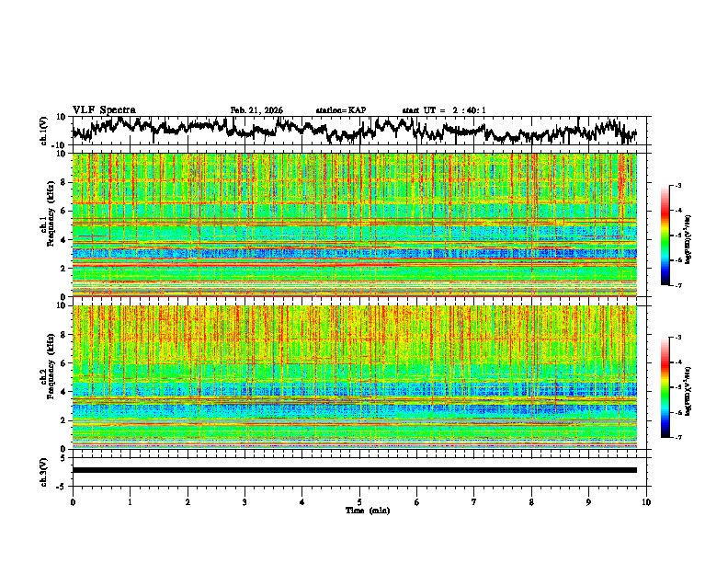Screen dimensions: 728x563
Task: Click the "6" kHz tick of ch.2 spectrogram
Action: (63, 363)
